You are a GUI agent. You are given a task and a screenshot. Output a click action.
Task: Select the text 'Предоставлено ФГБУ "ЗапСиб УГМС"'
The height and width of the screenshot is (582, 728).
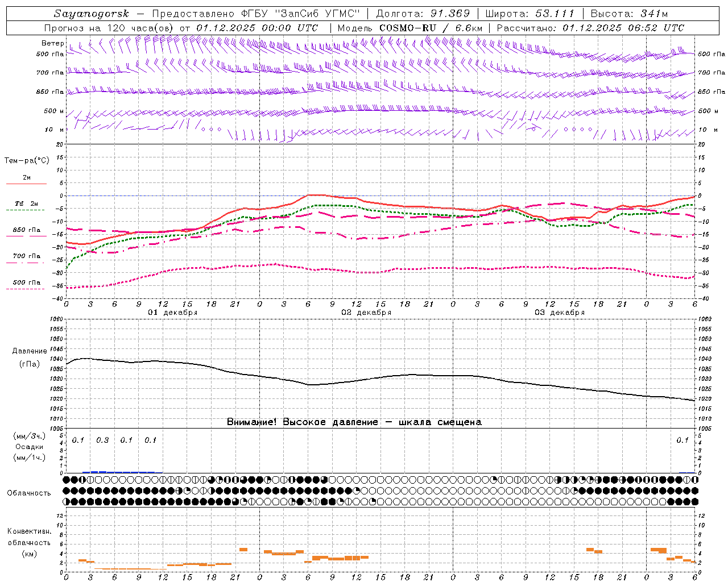(x=257, y=14)
